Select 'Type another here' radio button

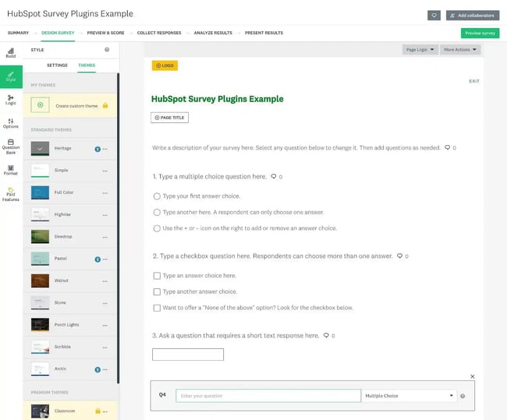tap(157, 212)
